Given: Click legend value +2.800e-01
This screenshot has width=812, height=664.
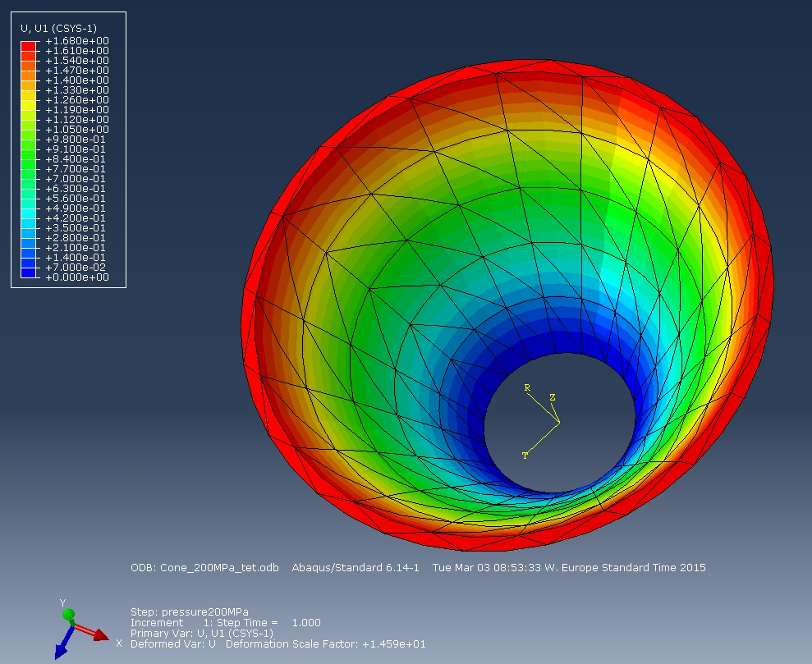Looking at the screenshot, I should pos(76,237).
